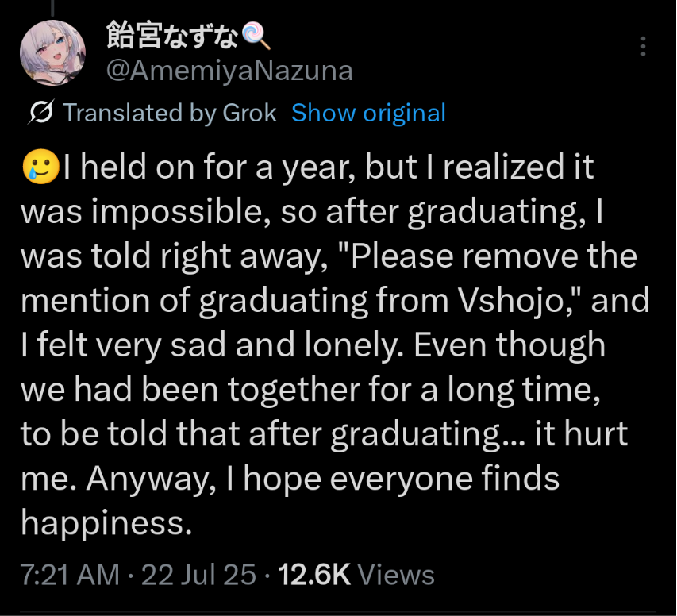Click the Show original link
The width and height of the screenshot is (677, 616).
368,114
